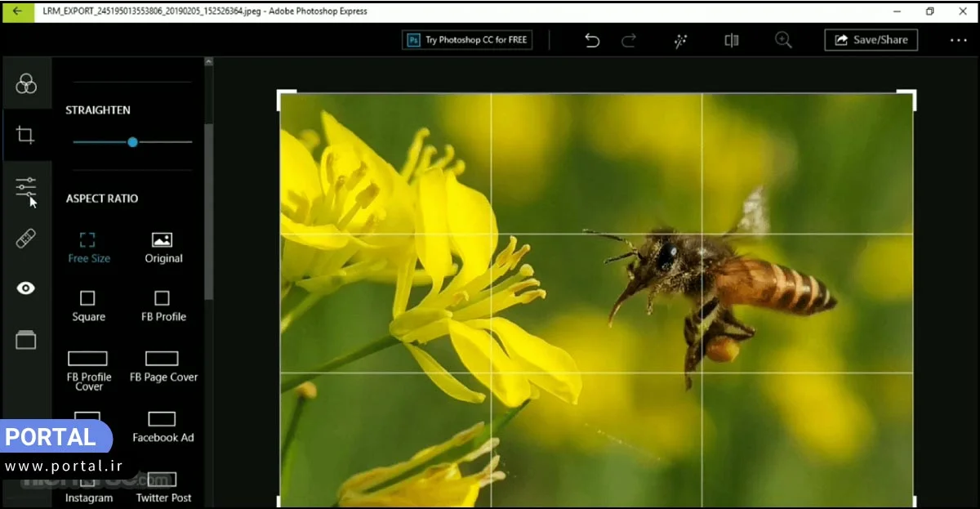
Task: Select the Spot Heal bandage tool
Action: point(26,239)
